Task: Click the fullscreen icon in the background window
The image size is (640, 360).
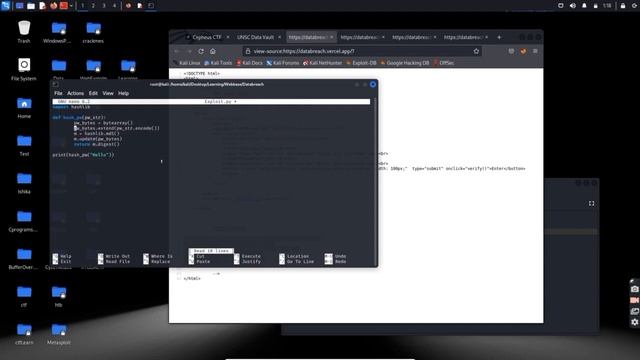Action: [x=591, y=203]
